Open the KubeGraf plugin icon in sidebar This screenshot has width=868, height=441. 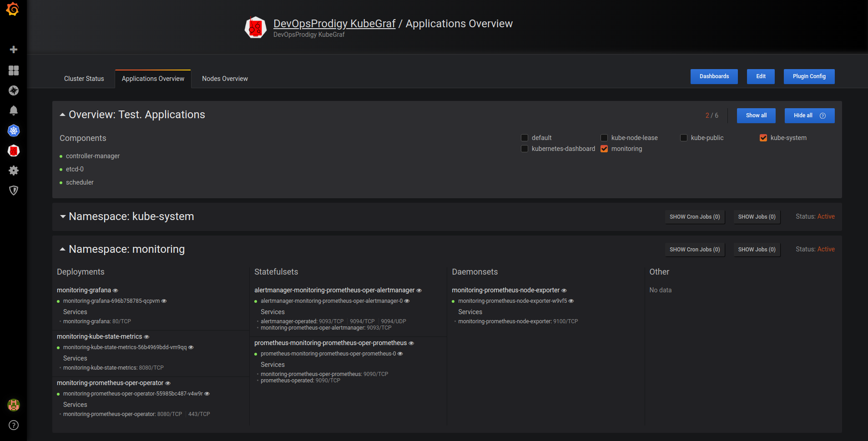(x=13, y=150)
